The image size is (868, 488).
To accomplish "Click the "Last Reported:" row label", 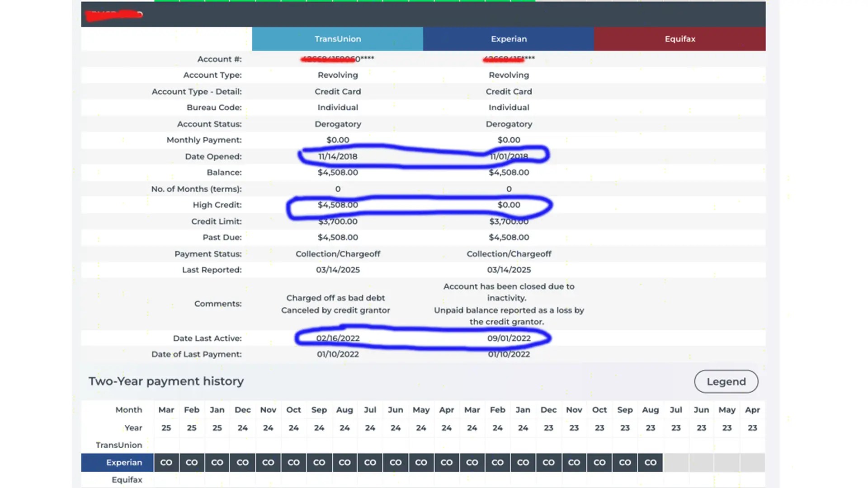I will 212,270.
